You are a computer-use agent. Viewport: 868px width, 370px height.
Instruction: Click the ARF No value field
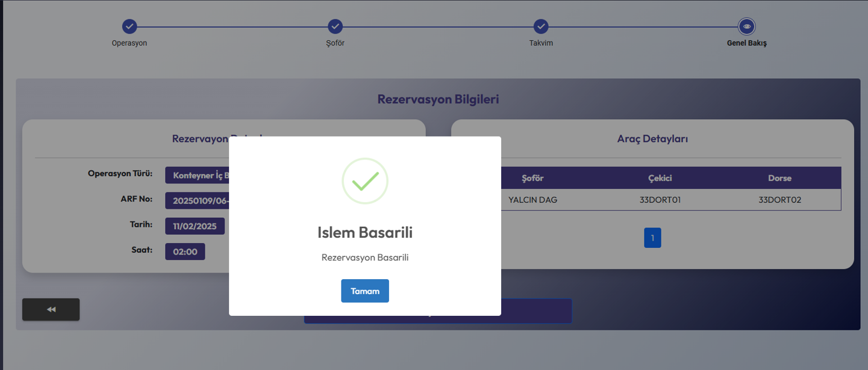coord(198,201)
